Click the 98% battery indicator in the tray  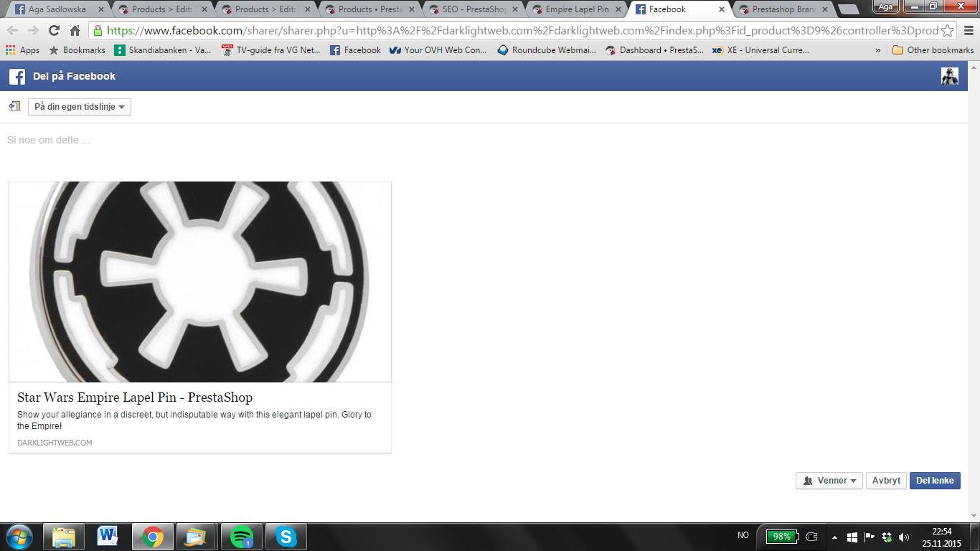point(782,537)
